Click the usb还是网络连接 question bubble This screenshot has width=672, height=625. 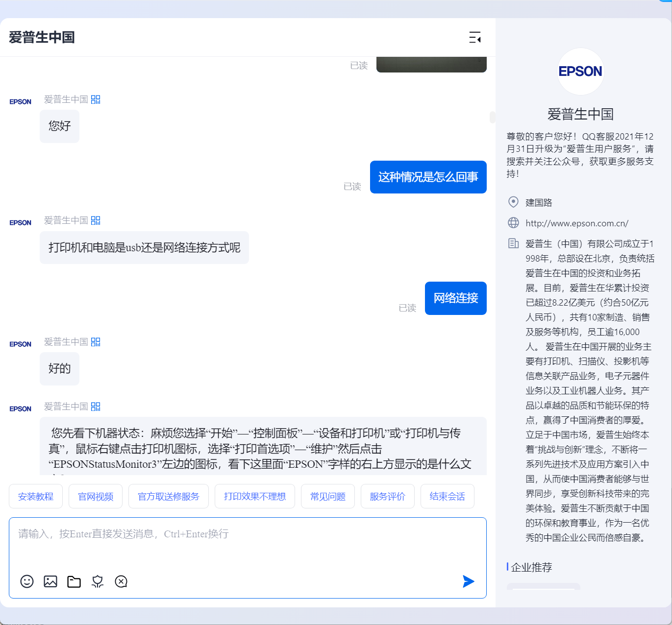[x=144, y=247]
